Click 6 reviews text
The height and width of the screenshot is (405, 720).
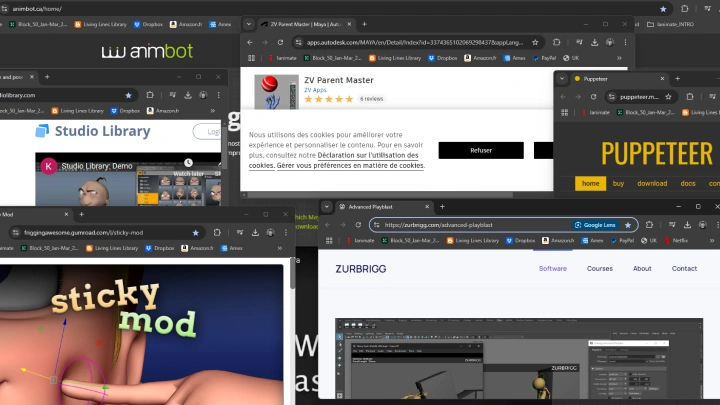coord(371,99)
